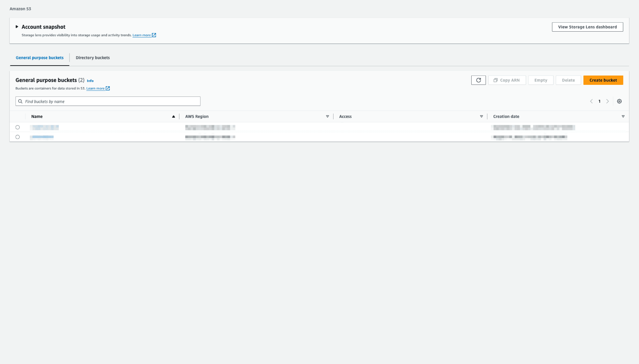Sort by Creation date column arrow
This screenshot has width=639, height=364.
[x=623, y=116]
